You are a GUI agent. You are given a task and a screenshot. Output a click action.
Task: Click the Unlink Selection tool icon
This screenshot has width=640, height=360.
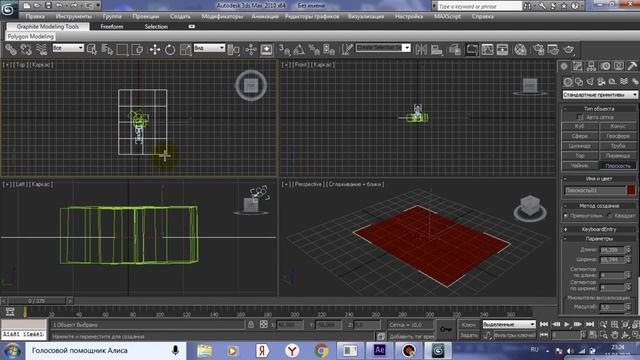coord(26,50)
